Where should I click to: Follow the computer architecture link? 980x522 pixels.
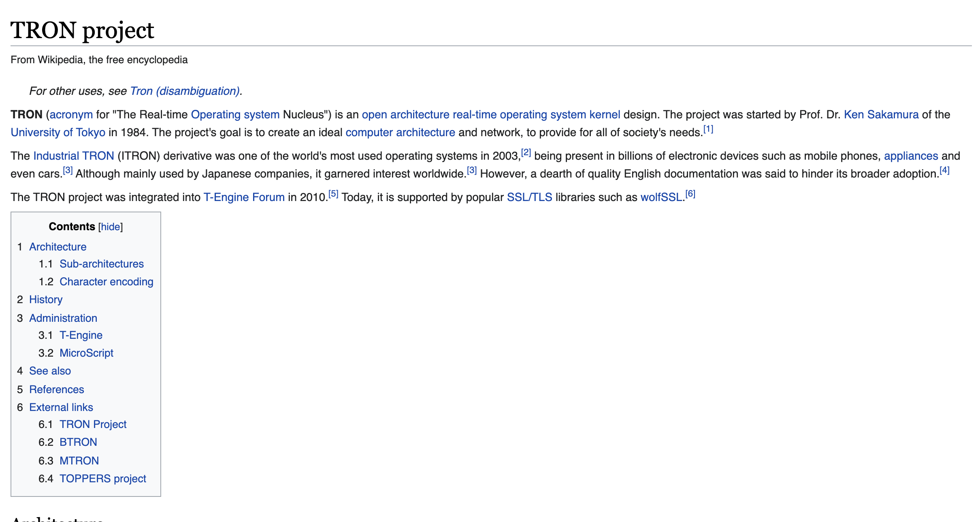[400, 133]
